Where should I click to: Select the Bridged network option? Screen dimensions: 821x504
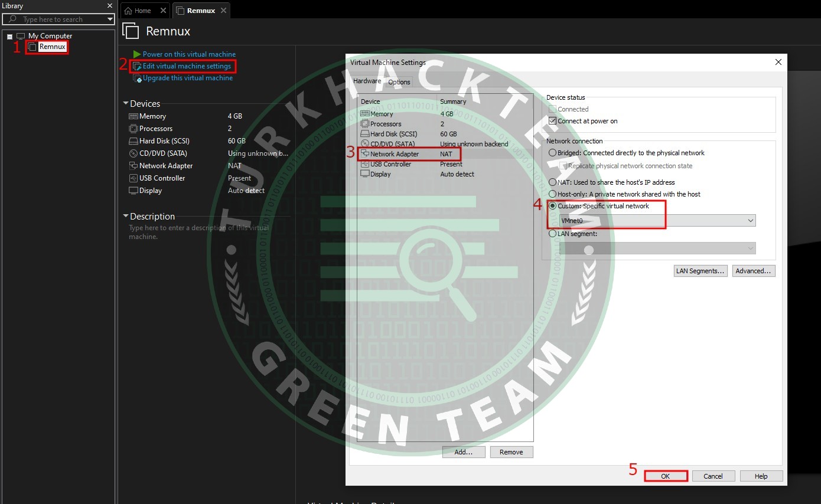tap(553, 153)
